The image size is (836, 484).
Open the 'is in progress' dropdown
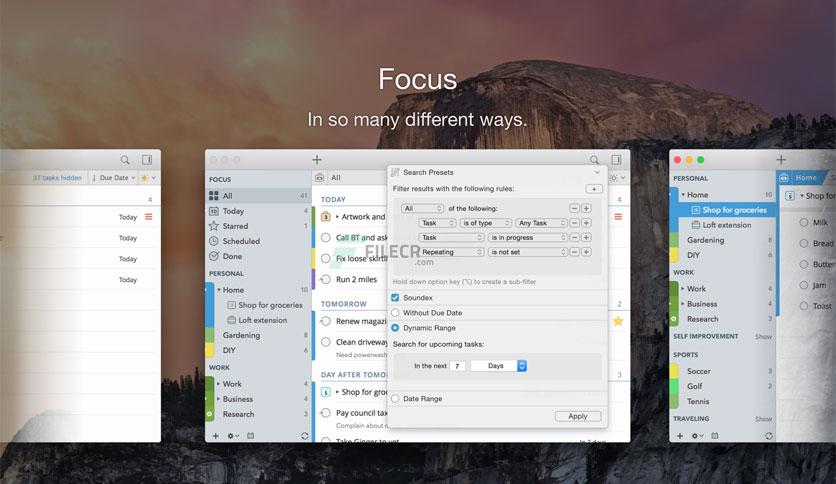pos(527,237)
